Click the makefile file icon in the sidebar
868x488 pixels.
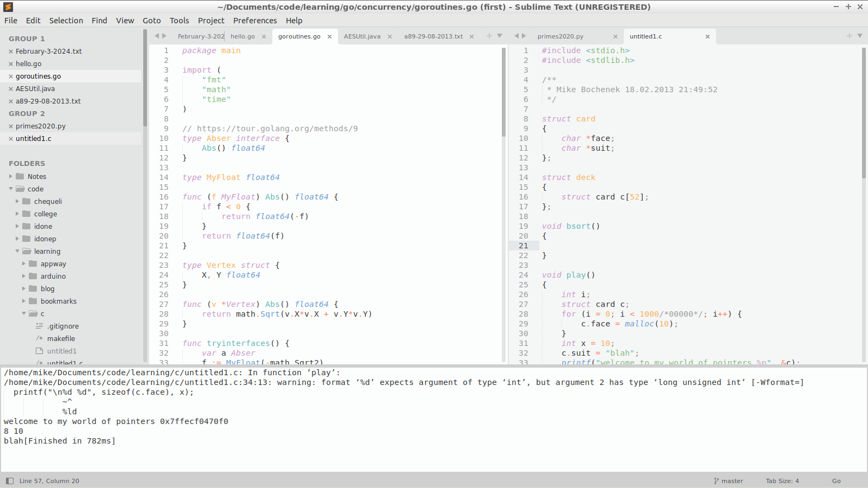pyautogui.click(x=39, y=338)
